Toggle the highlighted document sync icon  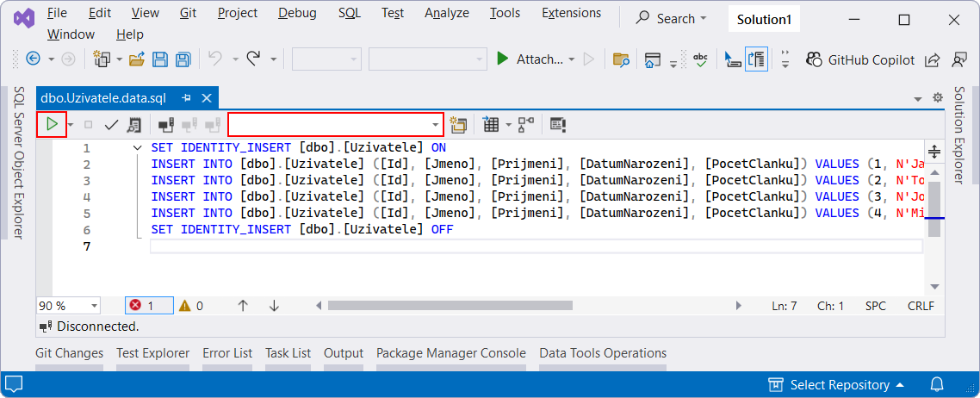tap(756, 59)
